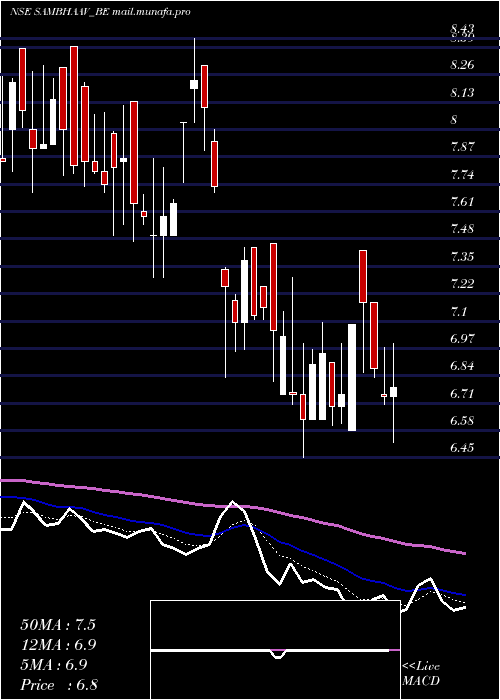Screen dimensions: 500x700
Task: Click the 5MA : 6.9 readout
Action: [54, 665]
